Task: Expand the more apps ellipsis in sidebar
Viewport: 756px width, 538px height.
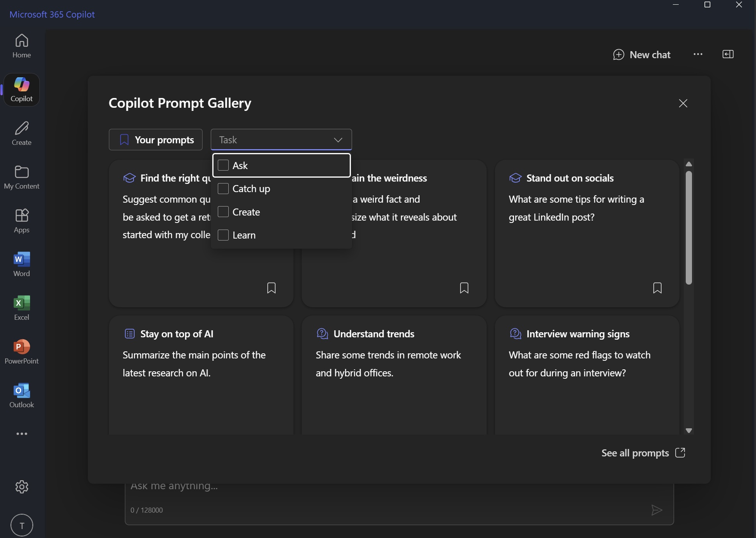Action: [x=21, y=434]
